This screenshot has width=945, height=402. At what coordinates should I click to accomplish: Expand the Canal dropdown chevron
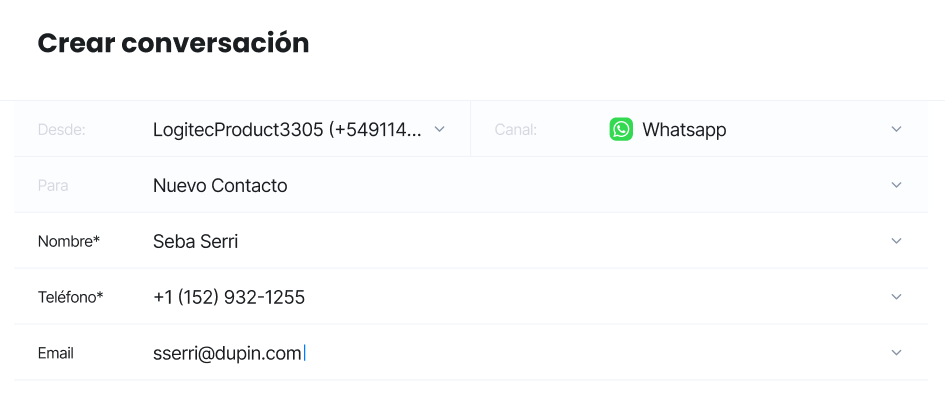[x=896, y=129]
